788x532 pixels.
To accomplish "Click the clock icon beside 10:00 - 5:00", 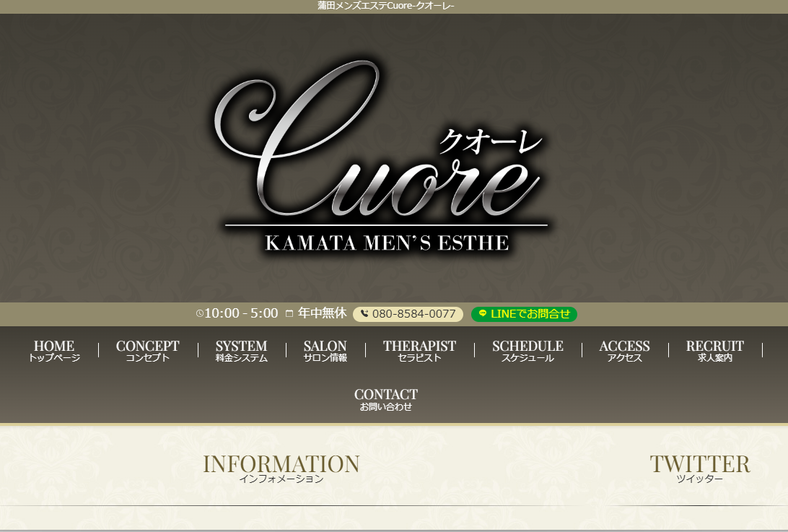I will pos(199,314).
